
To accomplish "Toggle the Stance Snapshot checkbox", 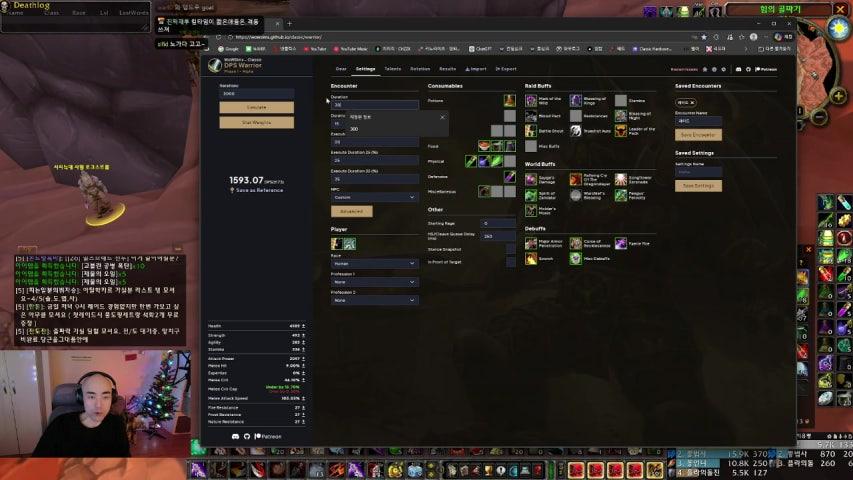I will 510,248.
